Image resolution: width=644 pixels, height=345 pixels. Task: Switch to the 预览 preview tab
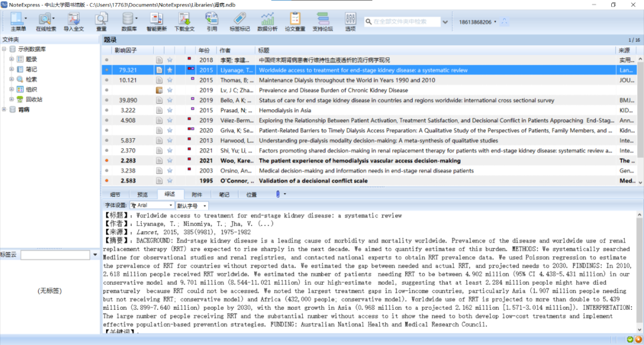point(142,194)
